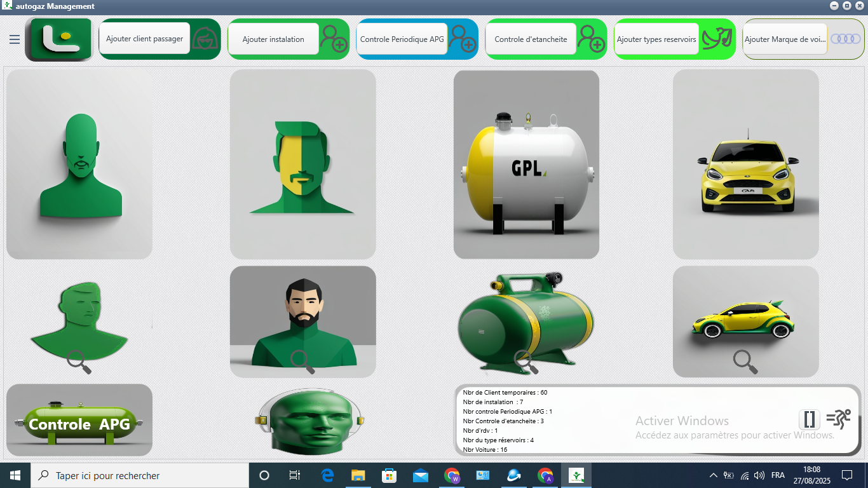Search reservoirs via green tank magnifier
Image resolution: width=868 pixels, height=488 pixels.
point(526,361)
